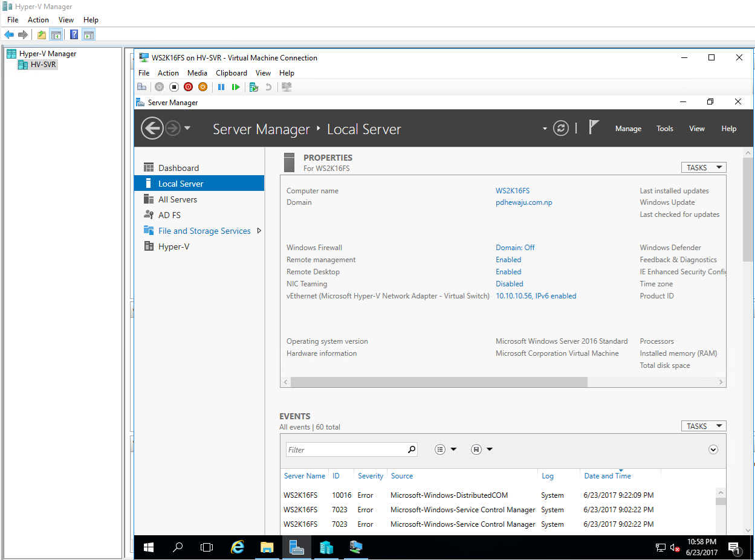Send Ctrl+Alt+Delete via VM toolbar icon

(x=141, y=87)
